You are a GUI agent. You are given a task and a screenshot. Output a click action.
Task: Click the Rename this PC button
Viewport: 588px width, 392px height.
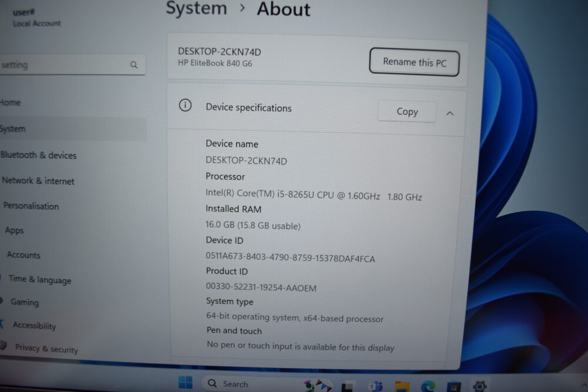415,62
